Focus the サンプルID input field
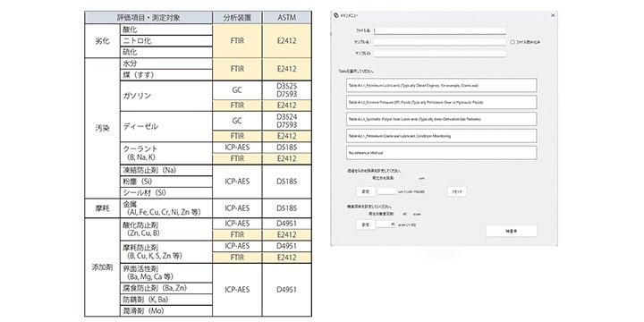 click(x=439, y=54)
